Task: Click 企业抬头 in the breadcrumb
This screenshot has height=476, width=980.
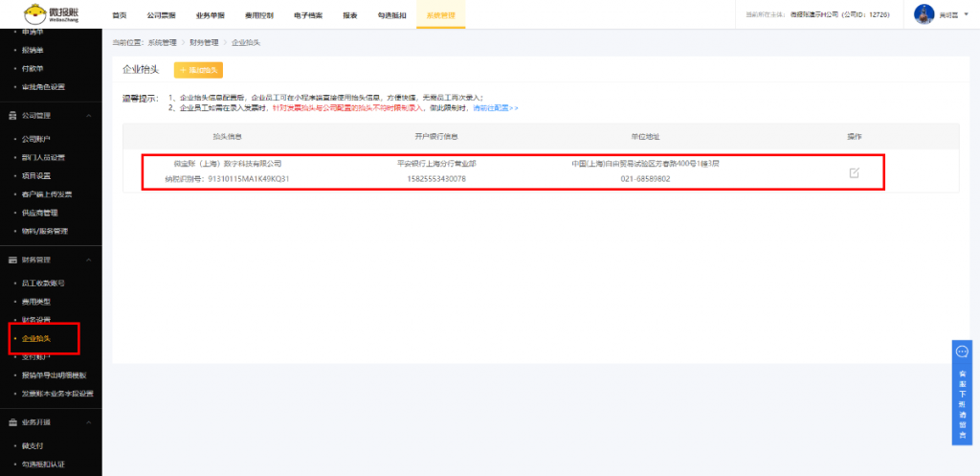Action: point(246,42)
